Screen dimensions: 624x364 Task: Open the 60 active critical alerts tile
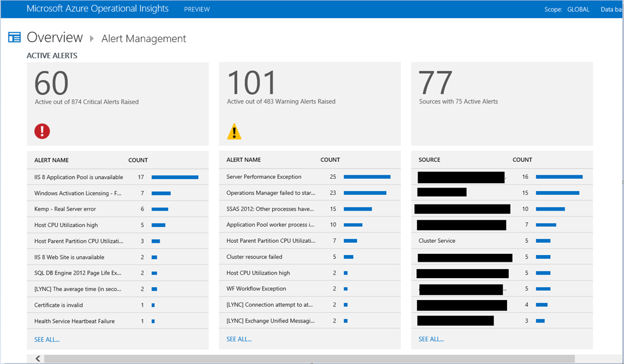coord(118,103)
